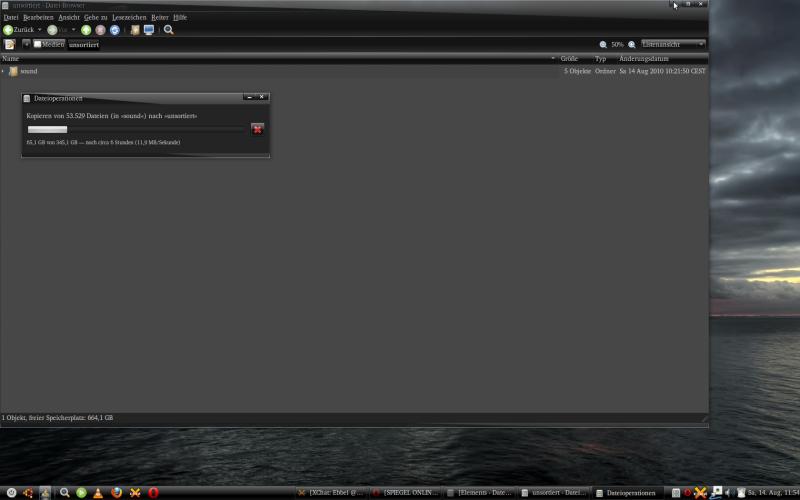Open the Ubuntu logo menu in panel
The height and width of the screenshot is (500, 800).
tap(28, 493)
